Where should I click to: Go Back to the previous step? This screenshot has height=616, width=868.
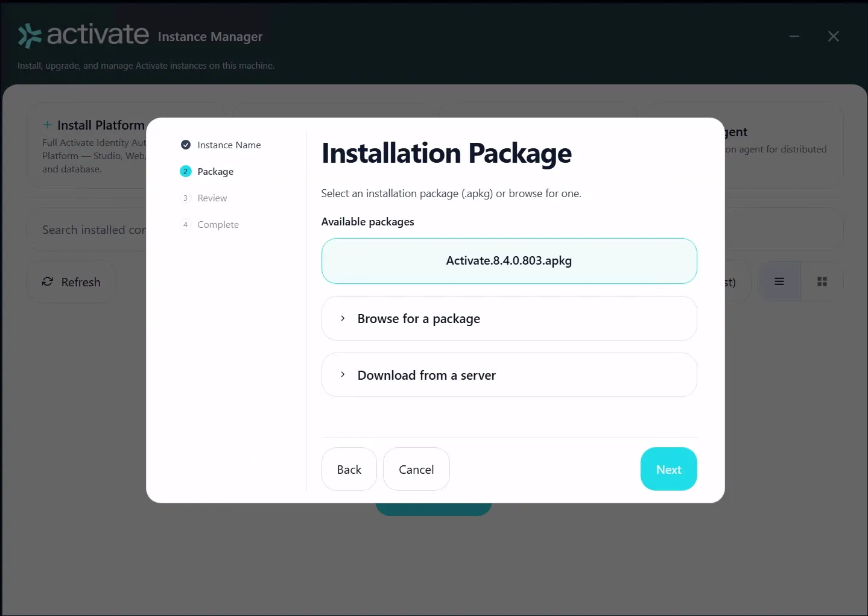tap(349, 469)
